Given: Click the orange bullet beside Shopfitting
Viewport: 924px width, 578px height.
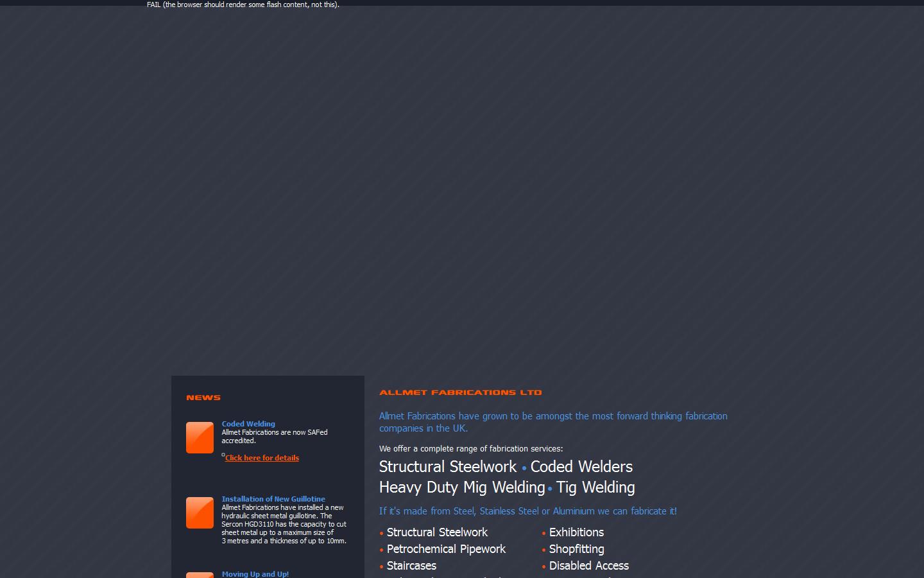Looking at the screenshot, I should point(543,550).
